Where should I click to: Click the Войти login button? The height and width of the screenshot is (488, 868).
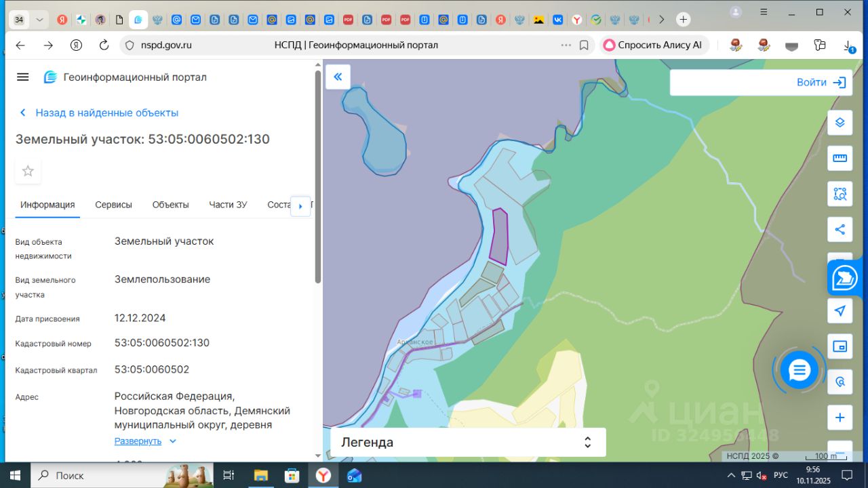pyautogui.click(x=821, y=83)
